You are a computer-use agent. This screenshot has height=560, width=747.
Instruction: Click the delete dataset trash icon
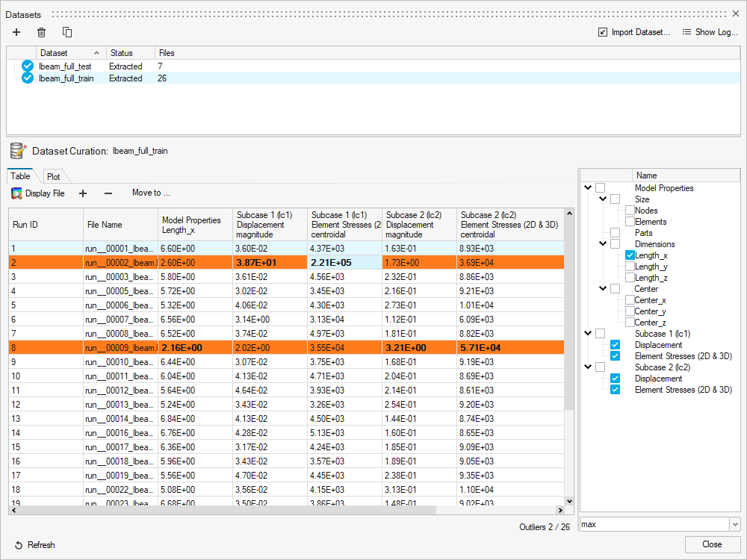pos(42,32)
